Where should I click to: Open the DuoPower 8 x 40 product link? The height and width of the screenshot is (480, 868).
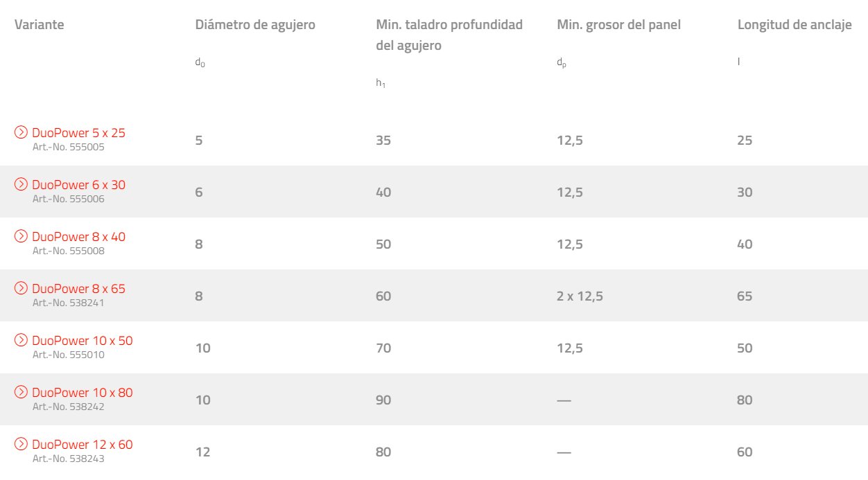tap(79, 236)
